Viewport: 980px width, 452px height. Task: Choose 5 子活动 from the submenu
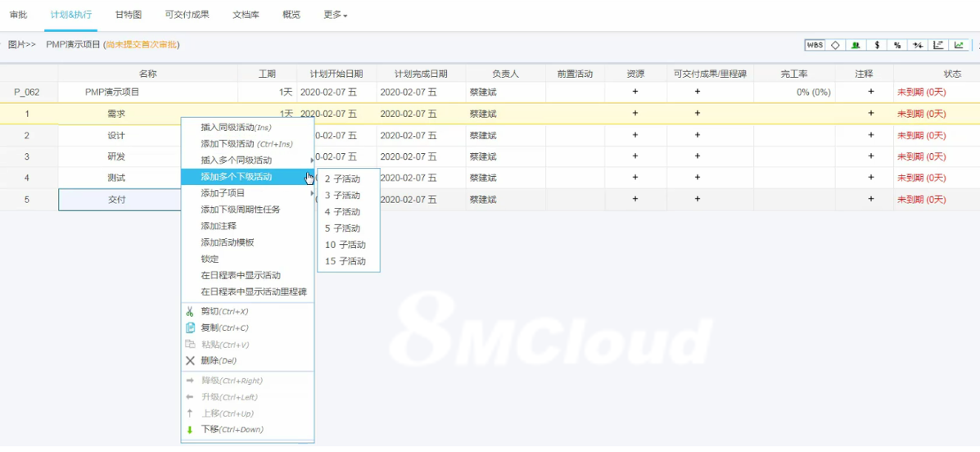342,228
